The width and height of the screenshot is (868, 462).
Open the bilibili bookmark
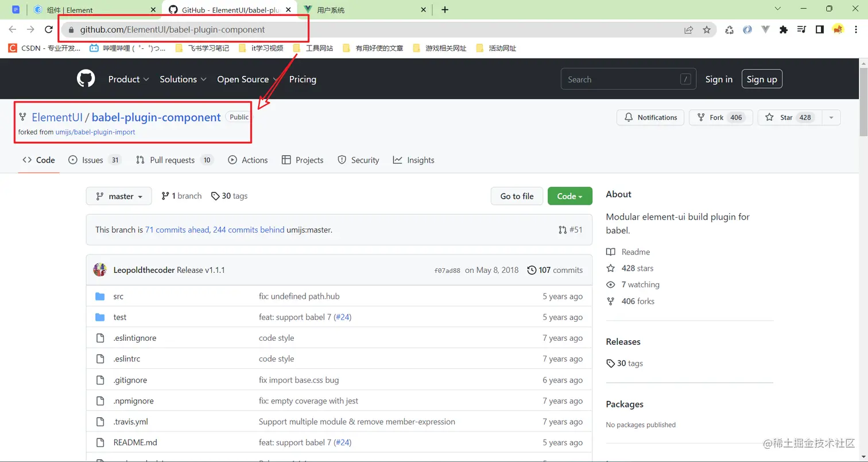[127, 48]
